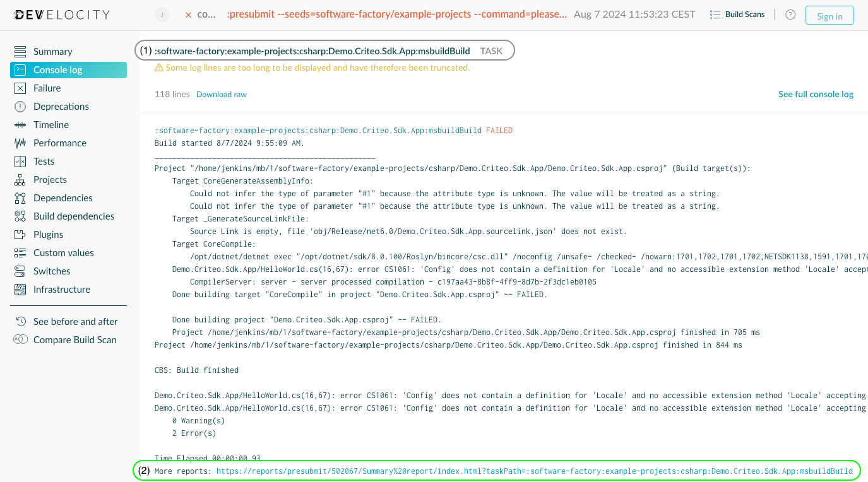
Task: Open the Build Scans list
Action: tap(737, 15)
